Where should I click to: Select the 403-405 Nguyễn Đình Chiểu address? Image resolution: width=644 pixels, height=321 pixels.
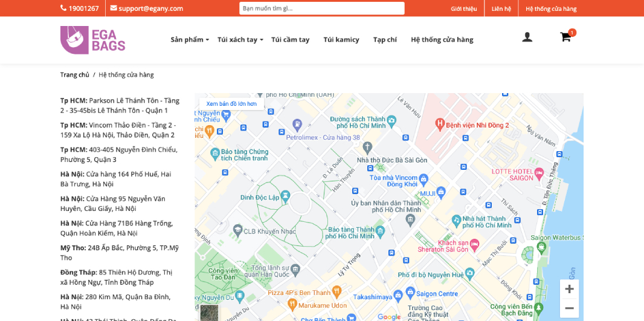point(119,155)
